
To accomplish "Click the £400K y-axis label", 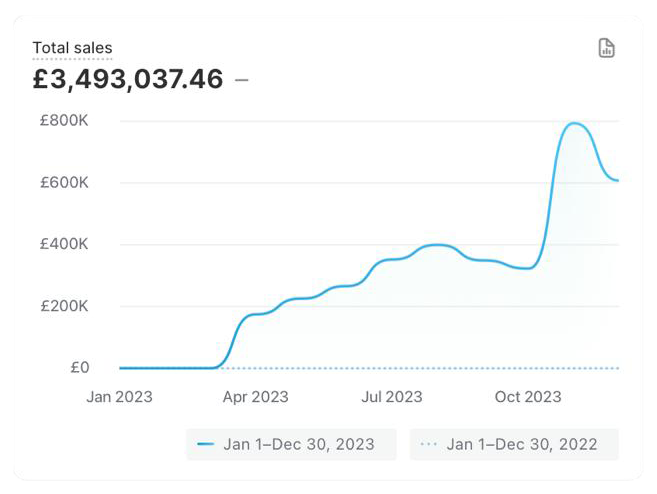I will coord(64,244).
